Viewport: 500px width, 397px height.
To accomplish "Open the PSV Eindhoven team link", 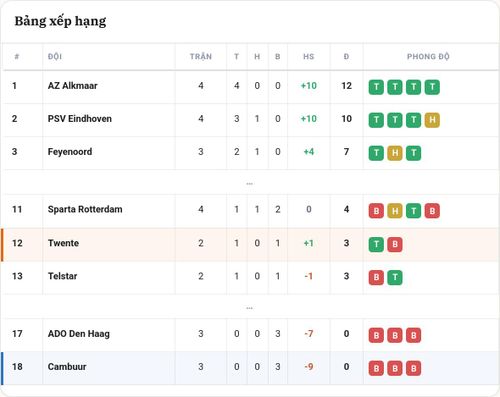I will (80, 119).
